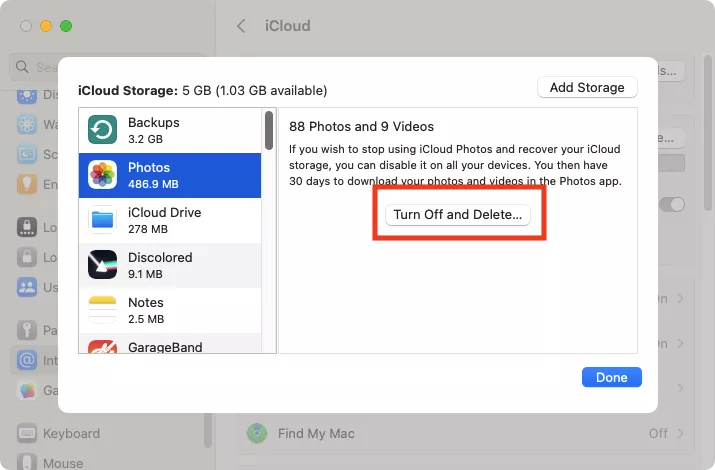Click the Photos app icon in list

coord(103,175)
